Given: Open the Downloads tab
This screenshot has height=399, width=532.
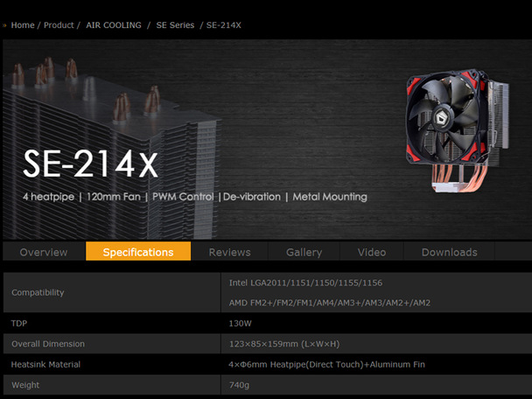Looking at the screenshot, I should (x=449, y=252).
